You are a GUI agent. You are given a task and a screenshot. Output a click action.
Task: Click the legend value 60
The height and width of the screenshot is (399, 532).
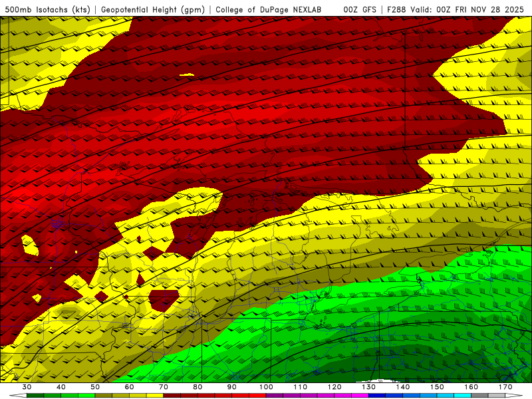[129, 387]
